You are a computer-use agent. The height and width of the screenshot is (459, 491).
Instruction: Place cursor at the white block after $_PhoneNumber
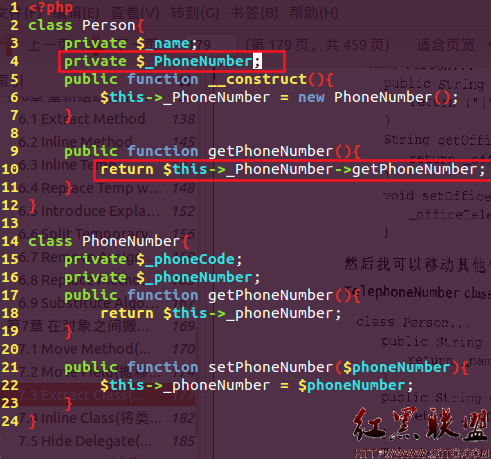coord(257,61)
